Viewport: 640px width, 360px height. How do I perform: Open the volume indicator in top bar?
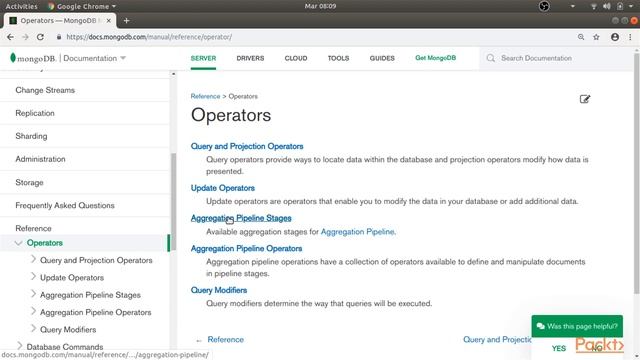pos(607,6)
